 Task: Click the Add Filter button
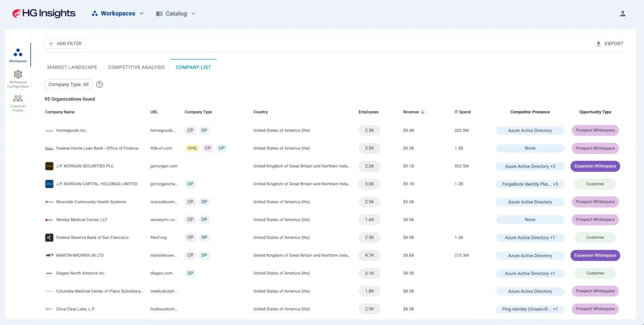point(65,44)
